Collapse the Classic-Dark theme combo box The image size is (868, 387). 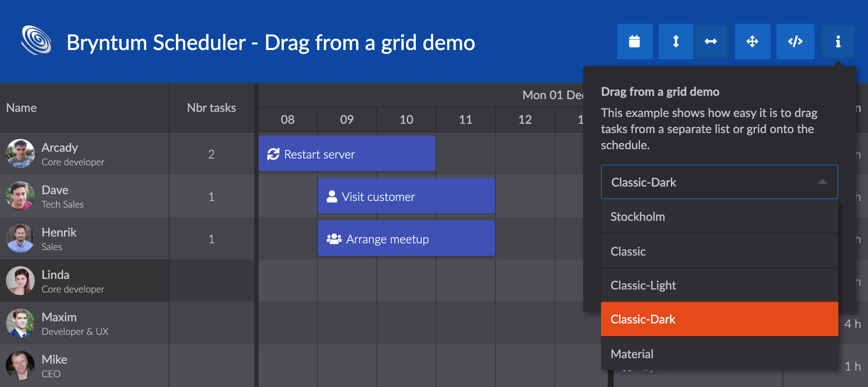pos(822,182)
